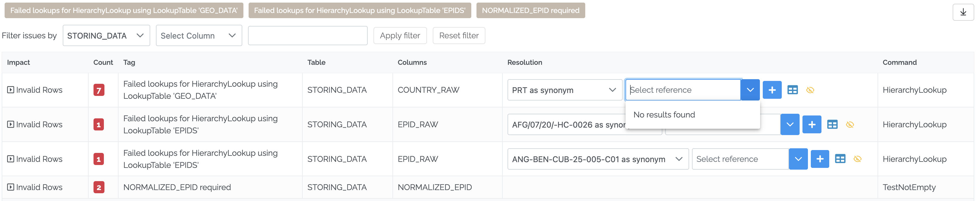The image size is (980, 201).
Task: Expand Invalid Rows for GEO_DATA lookup
Action: [11, 90]
